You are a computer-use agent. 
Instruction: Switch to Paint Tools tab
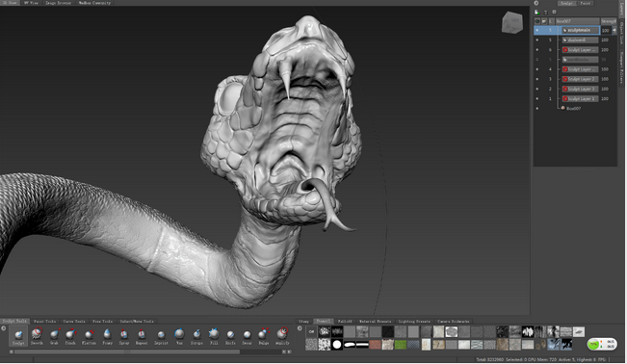[x=44, y=322]
